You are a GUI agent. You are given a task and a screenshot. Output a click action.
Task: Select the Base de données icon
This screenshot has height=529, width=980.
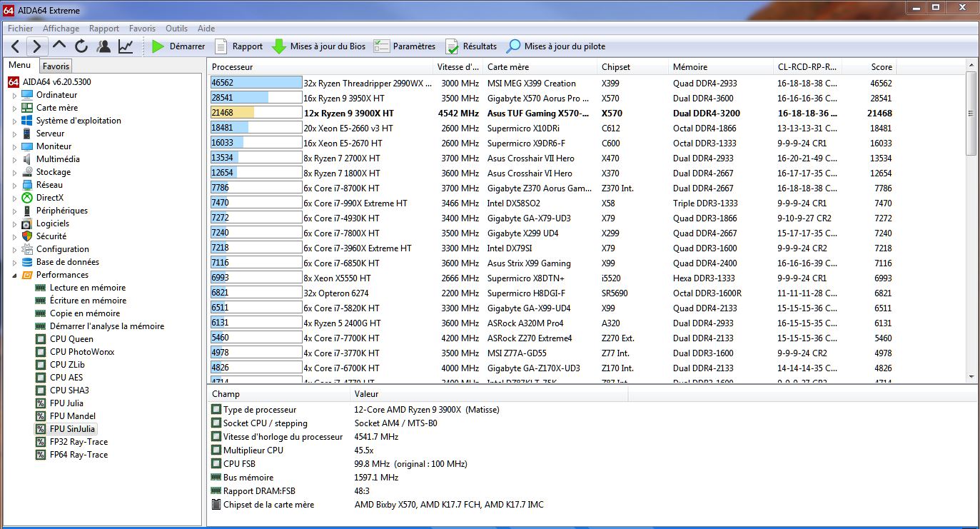pyautogui.click(x=27, y=262)
